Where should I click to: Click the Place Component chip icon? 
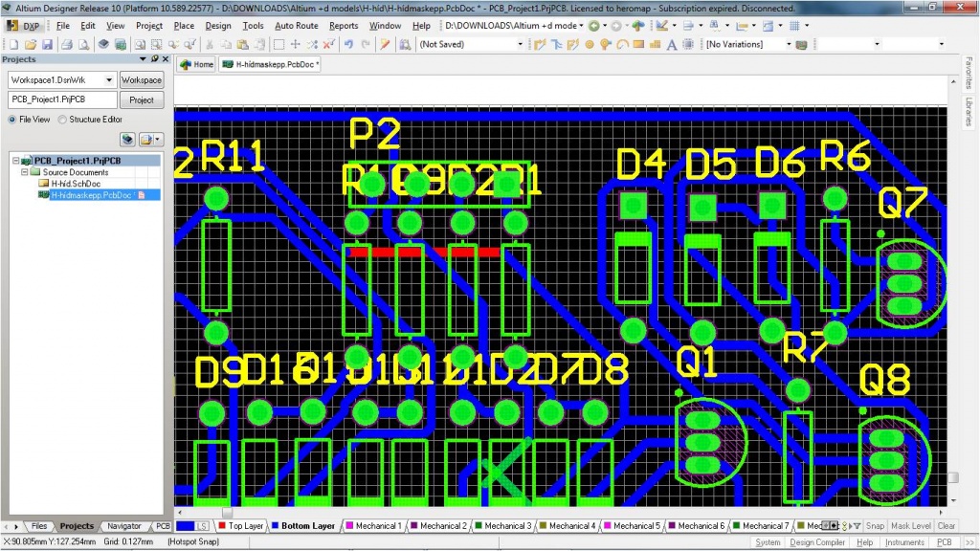coord(688,44)
